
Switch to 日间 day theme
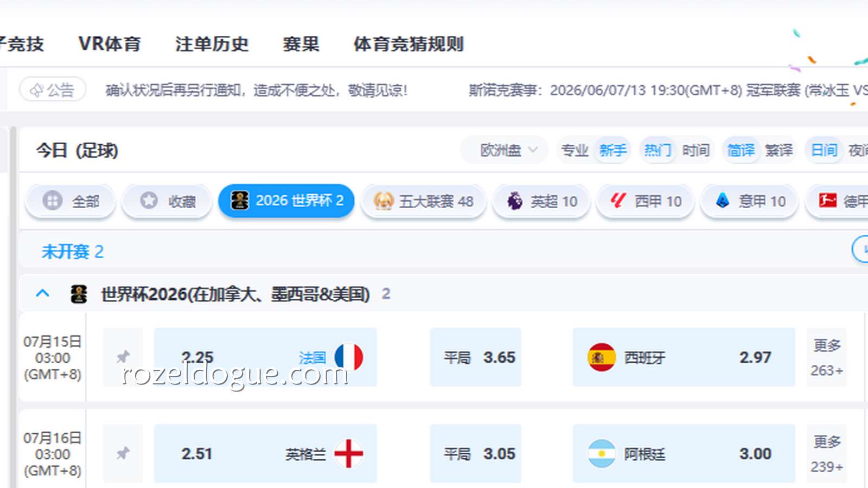(824, 150)
